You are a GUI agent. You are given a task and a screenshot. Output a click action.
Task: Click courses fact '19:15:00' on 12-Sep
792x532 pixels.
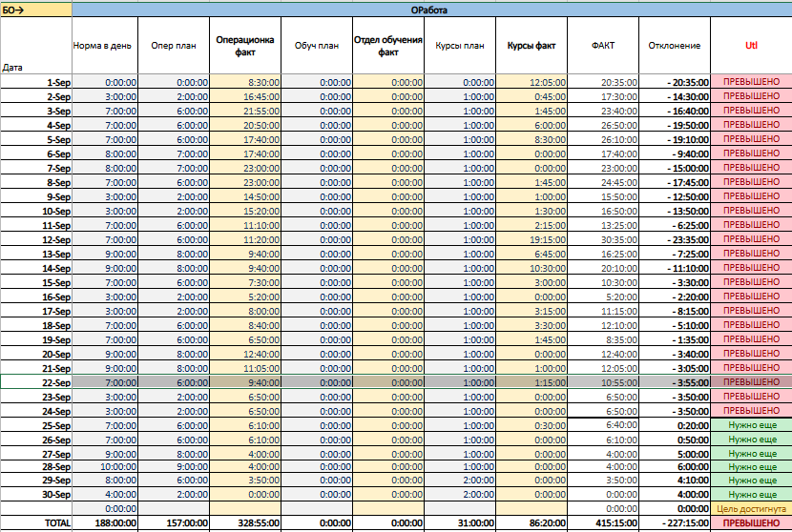pyautogui.click(x=531, y=239)
